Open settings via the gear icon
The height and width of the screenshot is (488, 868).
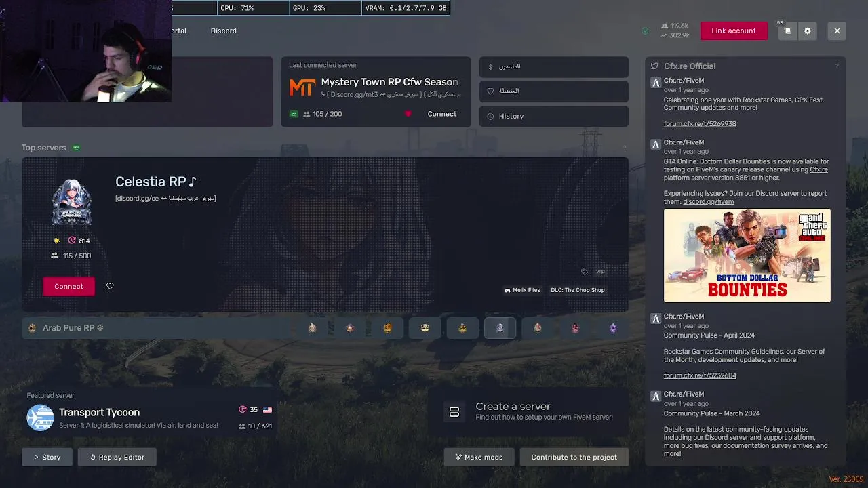pyautogui.click(x=807, y=30)
